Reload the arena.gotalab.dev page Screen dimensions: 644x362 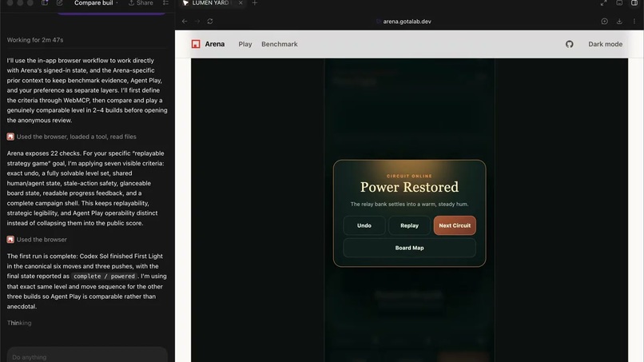[x=210, y=22]
